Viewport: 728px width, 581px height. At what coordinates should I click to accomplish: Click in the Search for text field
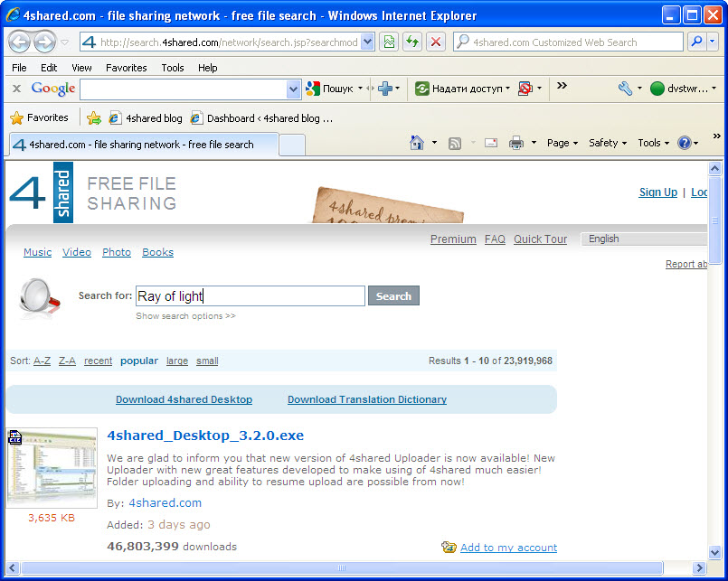[x=251, y=296]
